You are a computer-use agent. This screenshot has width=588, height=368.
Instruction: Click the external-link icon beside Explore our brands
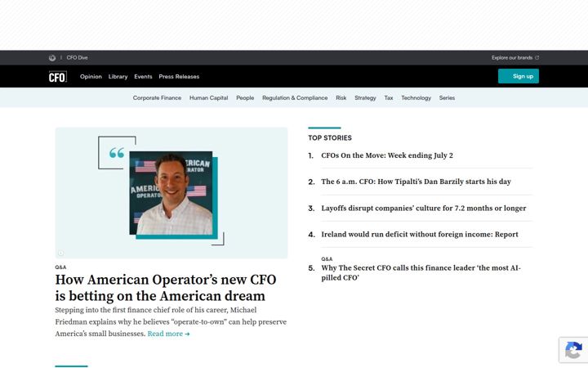537,58
